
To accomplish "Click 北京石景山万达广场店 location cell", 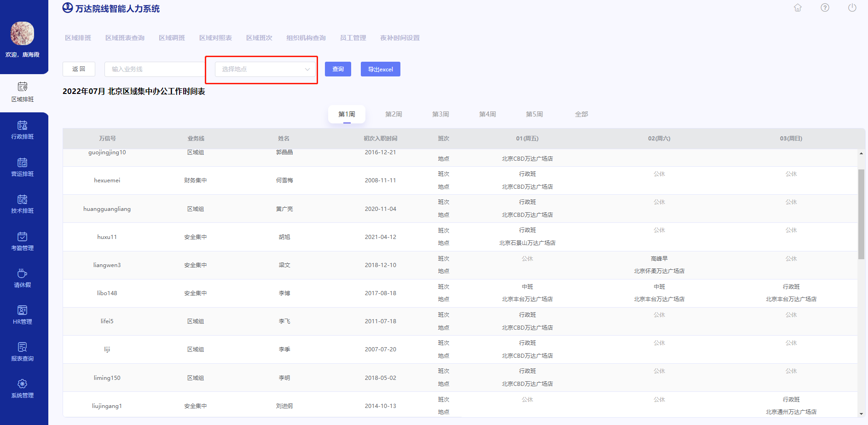I will coord(527,243).
